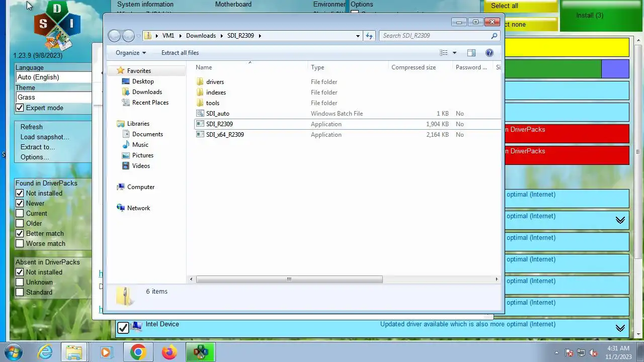Image resolution: width=644 pixels, height=362 pixels.
Task: Click Extract to... in SDI menu
Action: coord(38,147)
